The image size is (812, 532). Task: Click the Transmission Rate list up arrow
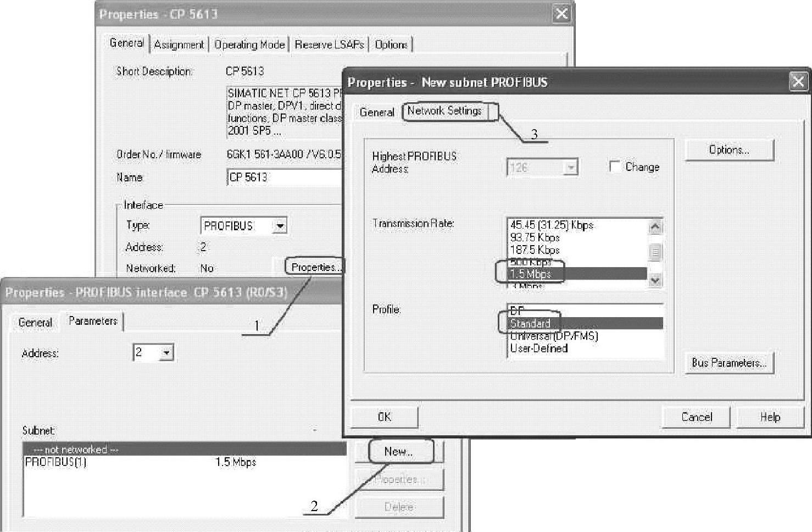[655, 226]
